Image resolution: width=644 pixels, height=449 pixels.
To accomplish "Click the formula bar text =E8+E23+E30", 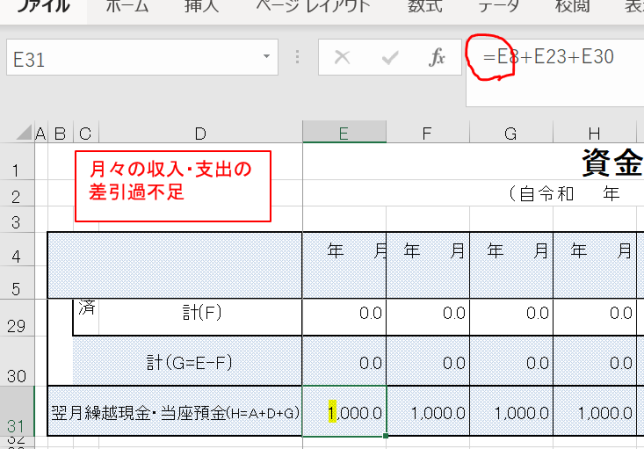I will tap(547, 58).
